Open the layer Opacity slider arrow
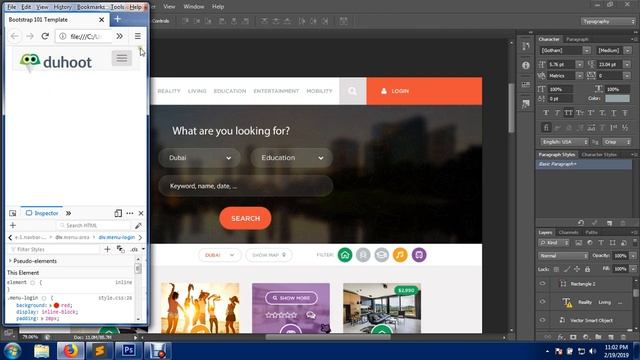 point(633,256)
